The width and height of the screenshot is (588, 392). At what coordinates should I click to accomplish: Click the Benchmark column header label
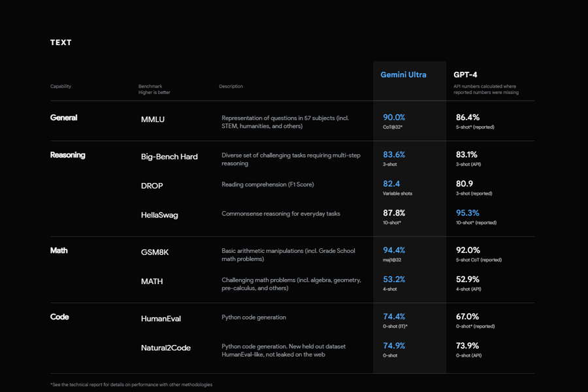point(150,86)
